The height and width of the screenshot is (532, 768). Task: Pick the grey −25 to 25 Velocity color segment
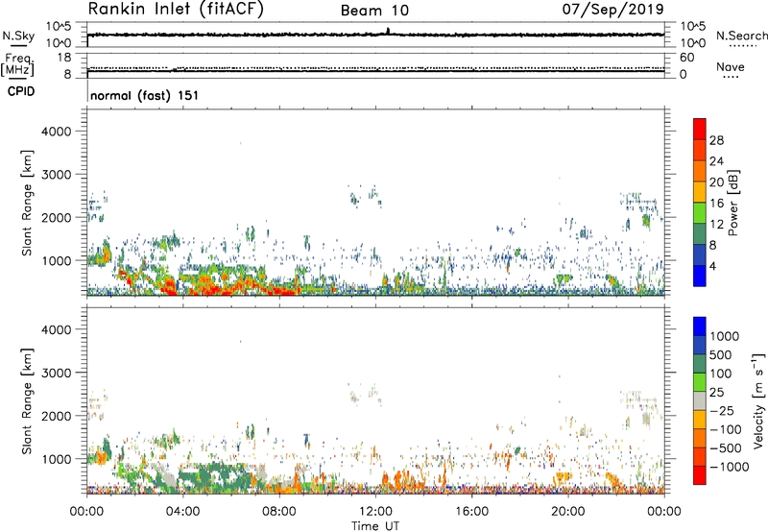pyautogui.click(x=700, y=400)
